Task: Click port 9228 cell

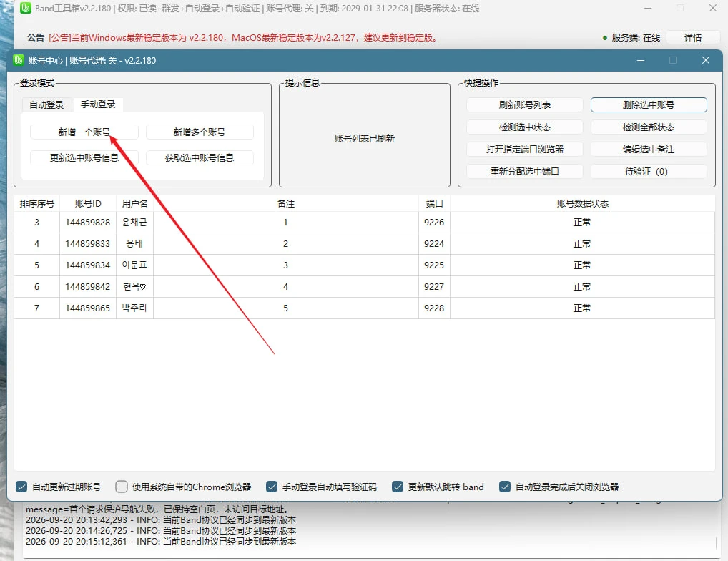Action: [434, 308]
